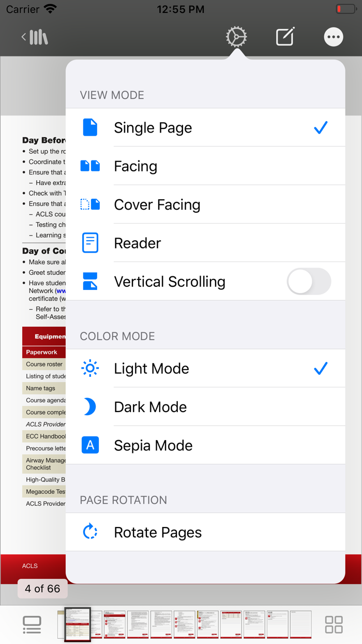Switch to Dark Mode
Viewport: 362px width, 644px height.
[x=150, y=407]
